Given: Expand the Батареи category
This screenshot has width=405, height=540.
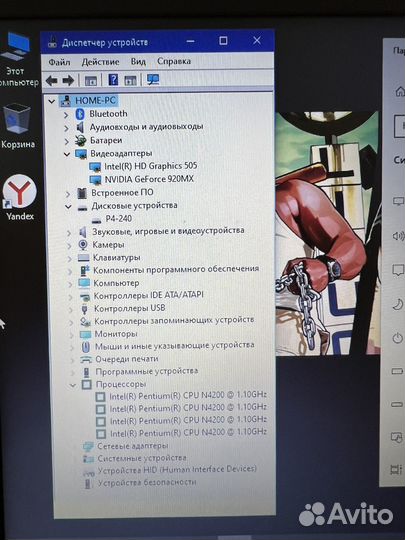Looking at the screenshot, I should [x=66, y=141].
